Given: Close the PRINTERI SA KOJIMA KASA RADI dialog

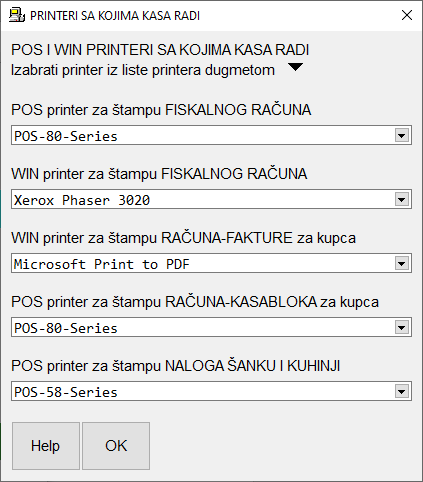Looking at the screenshot, I should [407, 15].
